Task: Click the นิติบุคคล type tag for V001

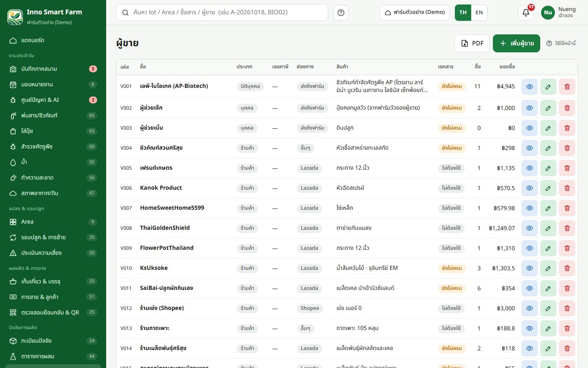Action: (250, 87)
